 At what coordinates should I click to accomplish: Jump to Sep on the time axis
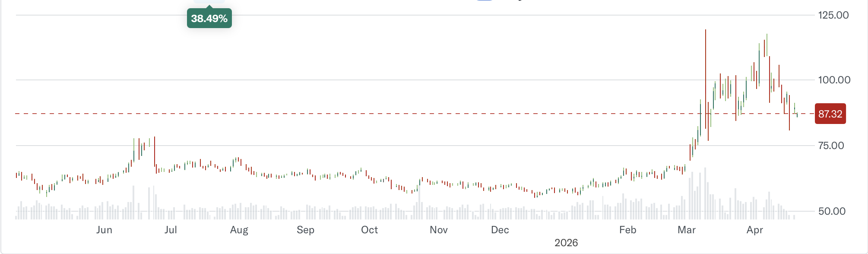305,230
